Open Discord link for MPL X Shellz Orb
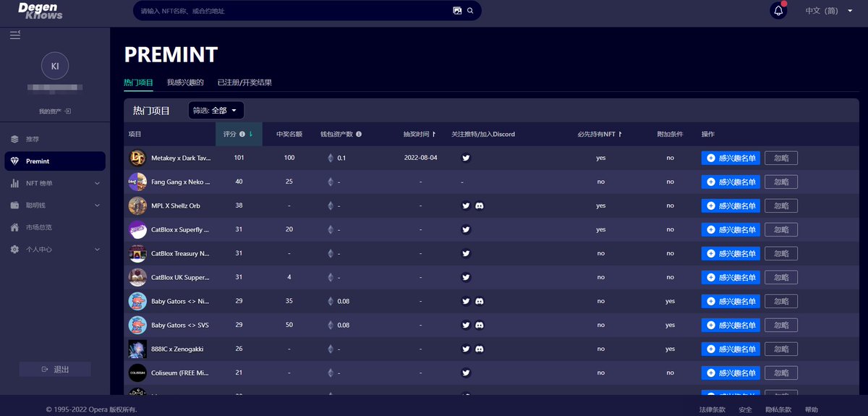Image resolution: width=868 pixels, height=416 pixels. [x=480, y=205]
